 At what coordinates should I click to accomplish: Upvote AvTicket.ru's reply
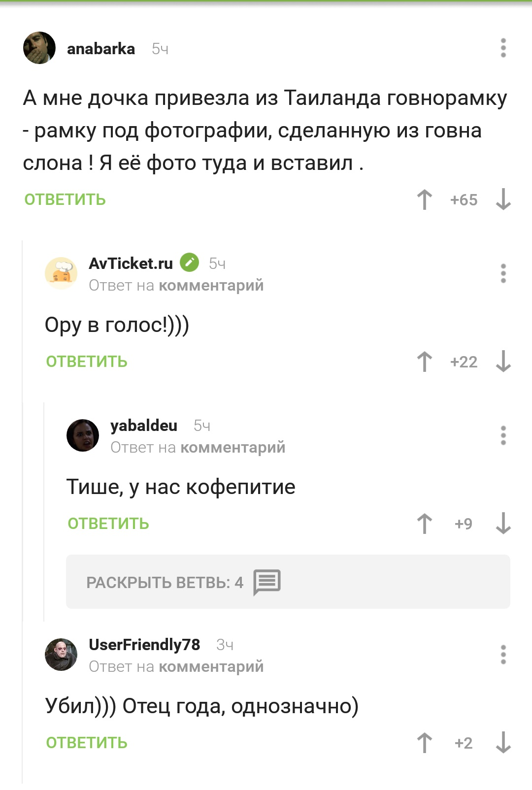click(x=424, y=362)
